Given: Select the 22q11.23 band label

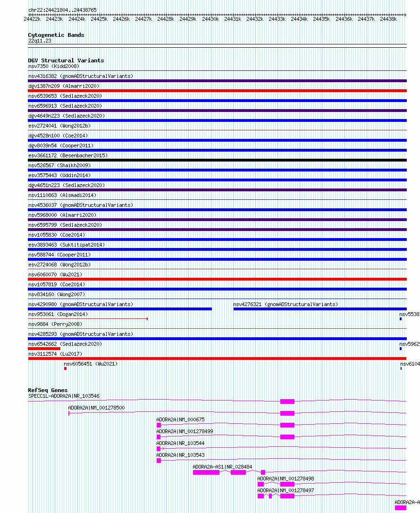Looking at the screenshot, I should 40,41.
